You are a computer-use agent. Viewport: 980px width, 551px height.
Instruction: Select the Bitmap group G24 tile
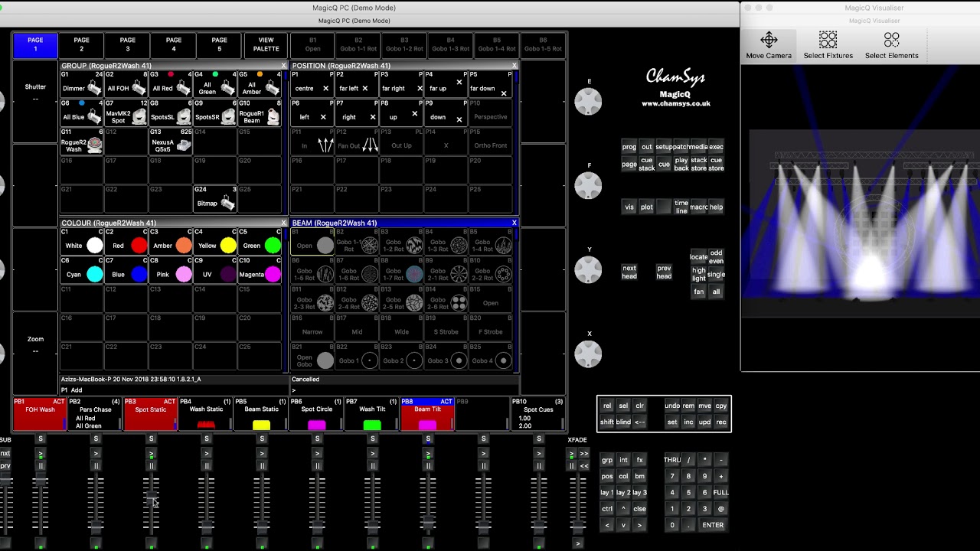pyautogui.click(x=215, y=200)
